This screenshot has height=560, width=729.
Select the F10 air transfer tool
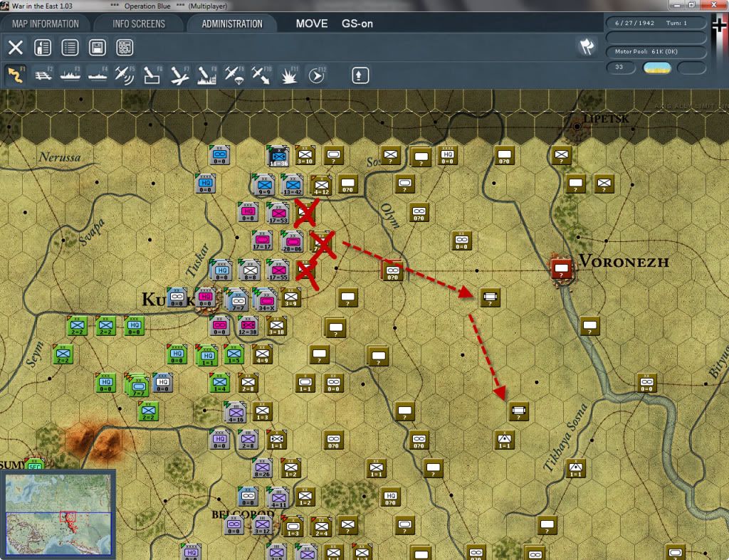[x=261, y=75]
